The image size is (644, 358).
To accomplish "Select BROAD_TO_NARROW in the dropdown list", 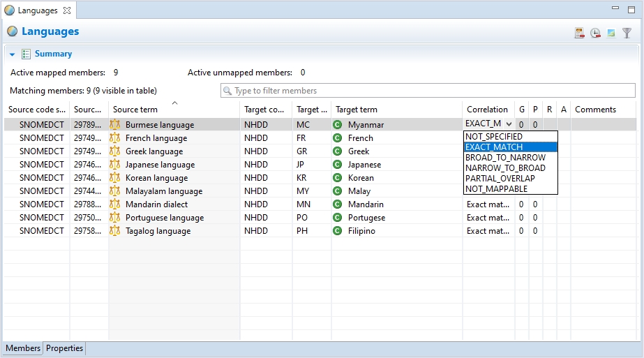I will point(505,158).
